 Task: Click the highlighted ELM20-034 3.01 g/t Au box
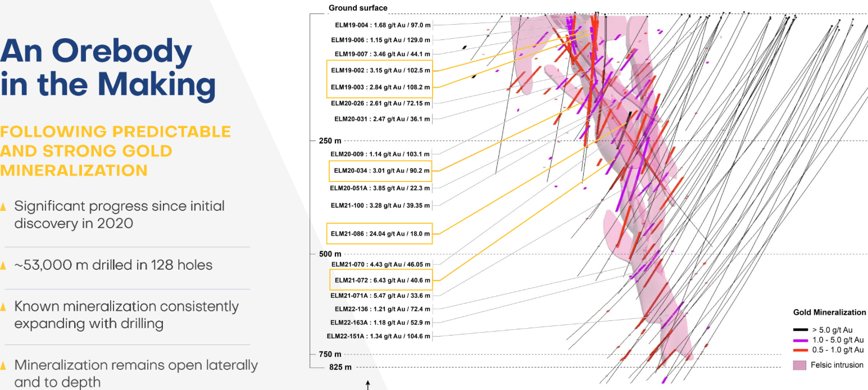(x=381, y=171)
